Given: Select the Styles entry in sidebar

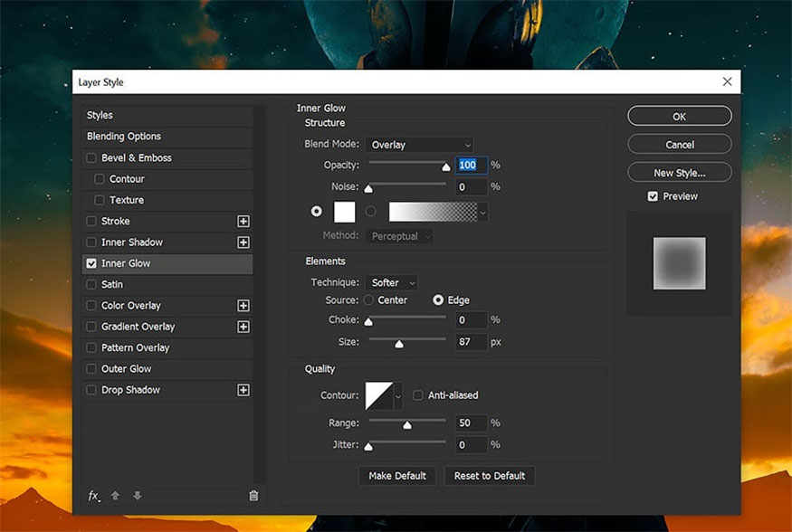Looking at the screenshot, I should pyautogui.click(x=167, y=115).
